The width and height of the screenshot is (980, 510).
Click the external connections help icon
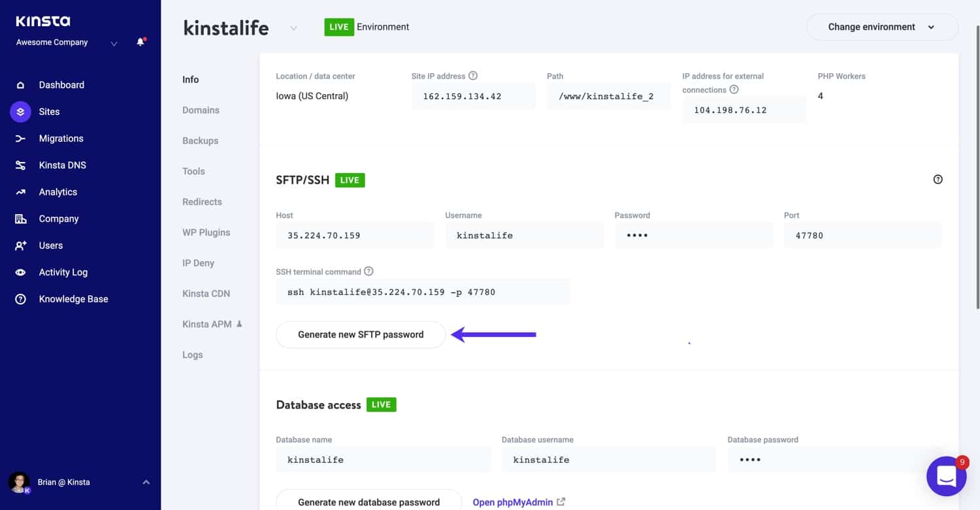(x=734, y=89)
